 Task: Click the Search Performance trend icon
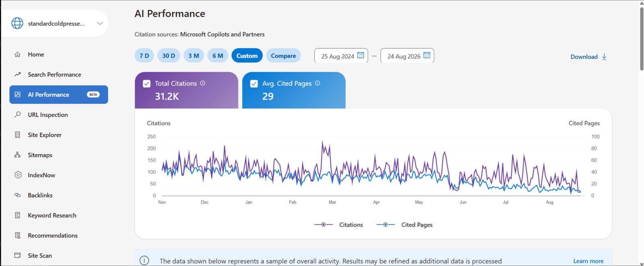[x=17, y=74]
